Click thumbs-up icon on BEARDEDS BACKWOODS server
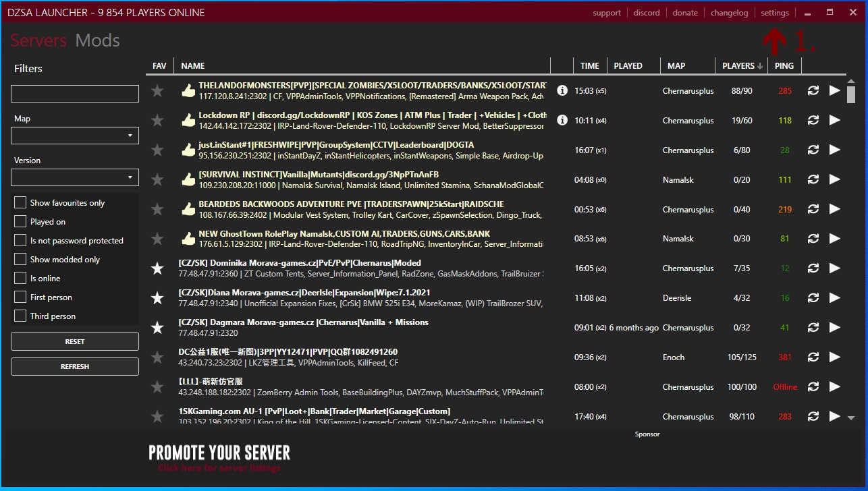 click(x=188, y=210)
